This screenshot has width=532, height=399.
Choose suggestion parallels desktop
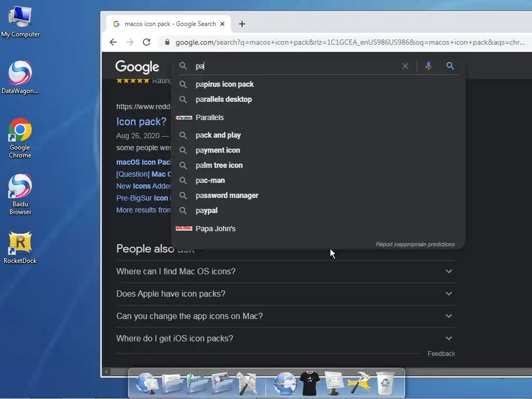point(318,99)
